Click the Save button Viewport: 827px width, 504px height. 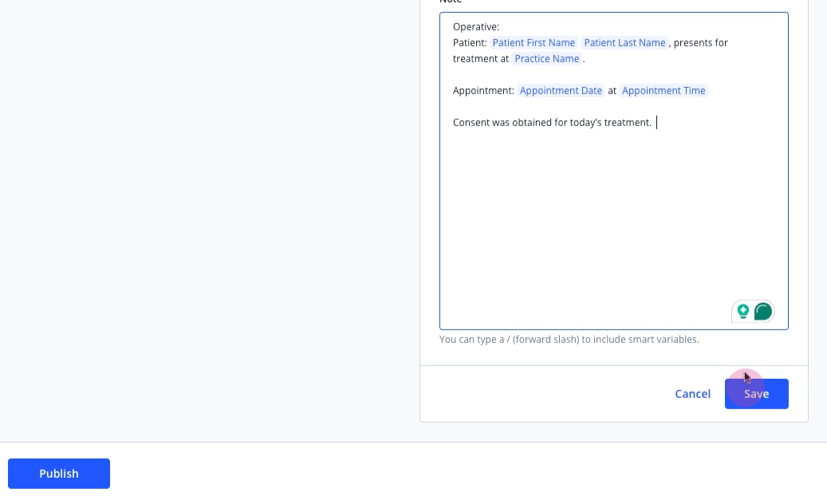tap(756, 394)
